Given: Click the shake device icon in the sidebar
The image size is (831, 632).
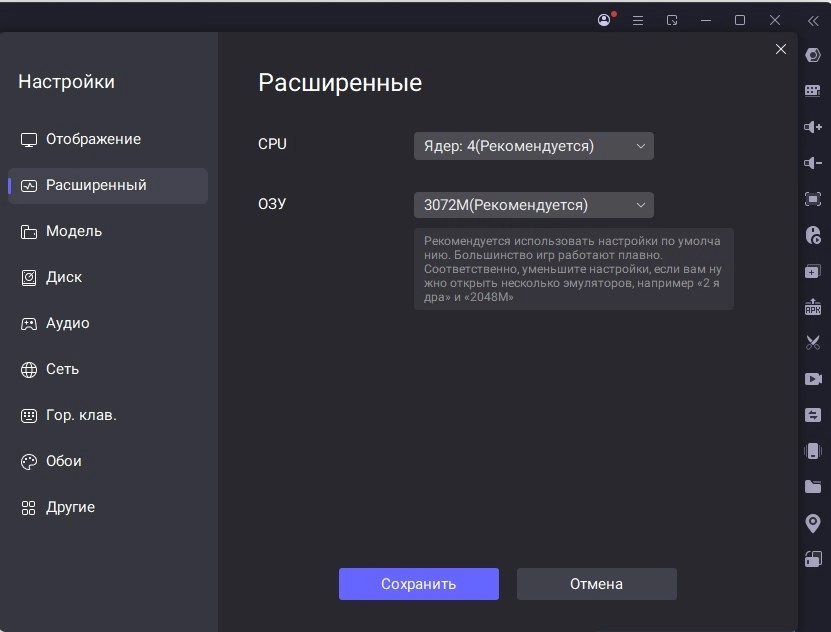Looking at the screenshot, I should 812,450.
